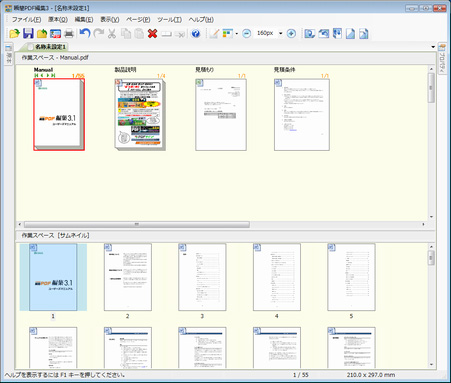Click the upper pane scroll down arrow

(431, 217)
